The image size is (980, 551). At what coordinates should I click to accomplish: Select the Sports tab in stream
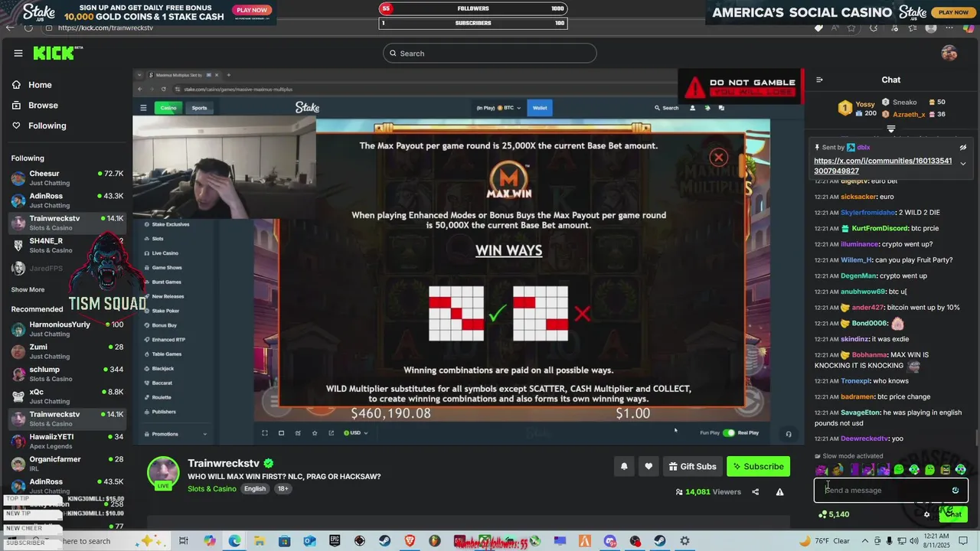tap(200, 108)
